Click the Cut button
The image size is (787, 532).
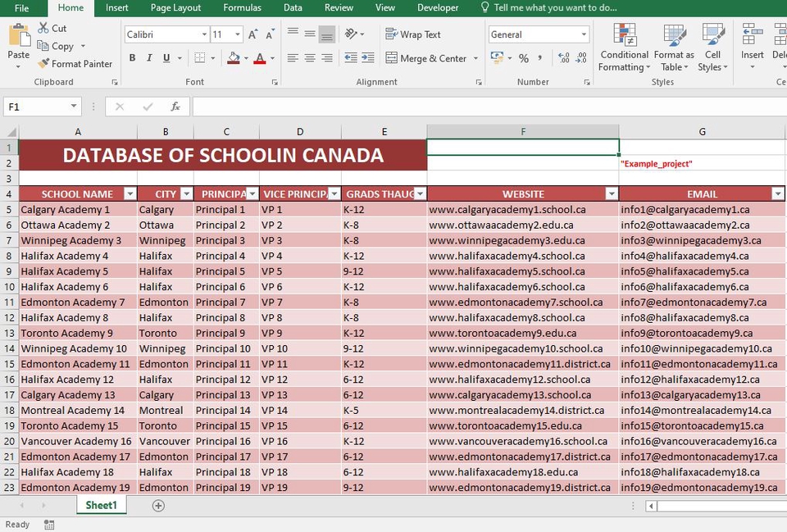point(52,28)
